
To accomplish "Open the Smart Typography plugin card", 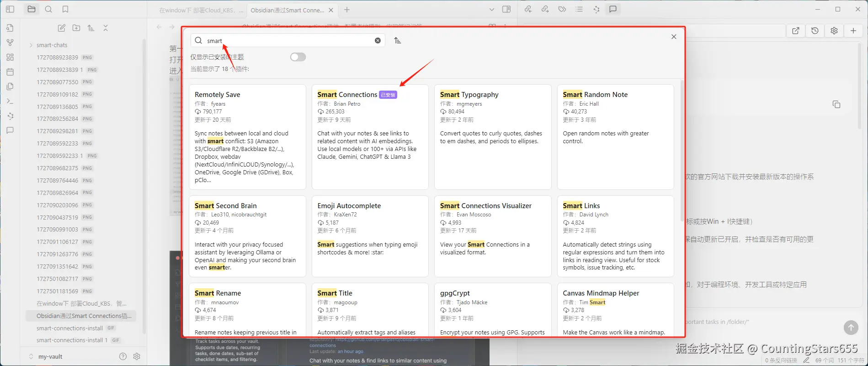I will pos(493,137).
